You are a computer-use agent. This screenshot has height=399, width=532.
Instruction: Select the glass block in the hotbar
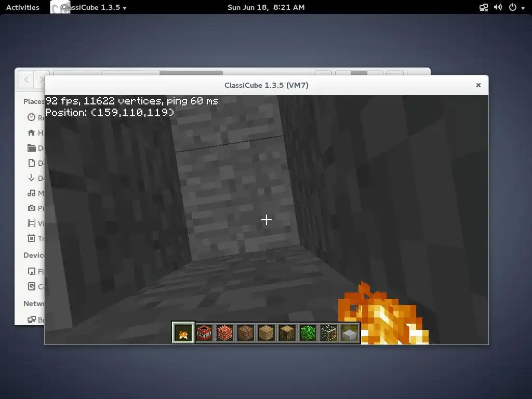(329, 333)
